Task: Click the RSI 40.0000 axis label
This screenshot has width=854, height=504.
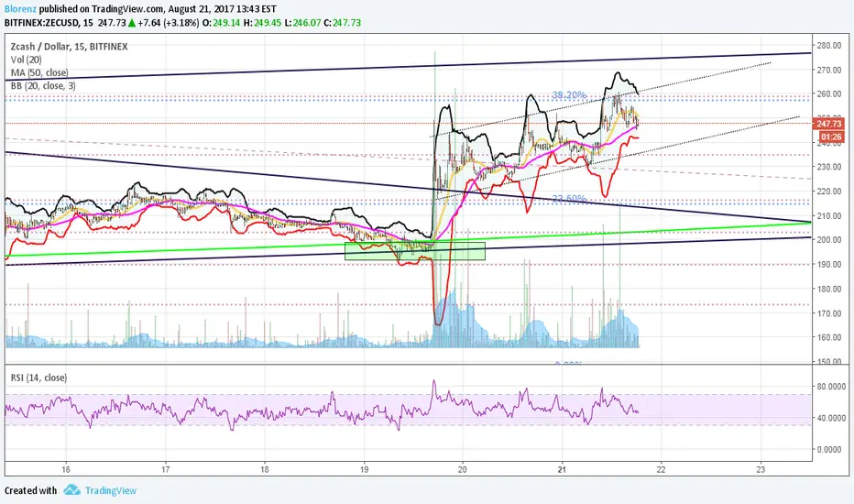Action: (830, 418)
